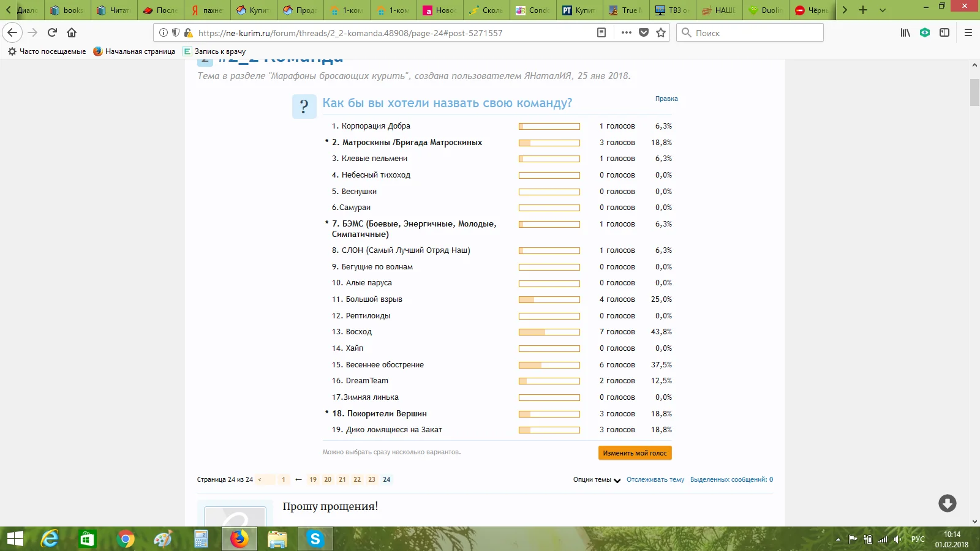980x551 pixels.
Task: Open the Firefox hamburger menu
Action: (x=968, y=32)
